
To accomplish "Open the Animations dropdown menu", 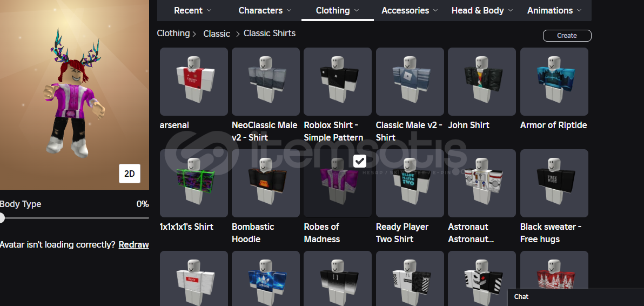I will coord(554,10).
